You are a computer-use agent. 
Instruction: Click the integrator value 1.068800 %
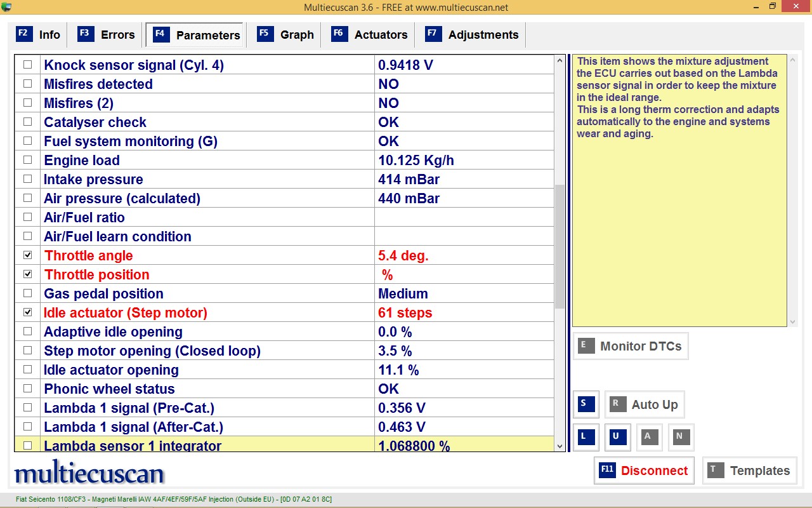click(x=414, y=446)
